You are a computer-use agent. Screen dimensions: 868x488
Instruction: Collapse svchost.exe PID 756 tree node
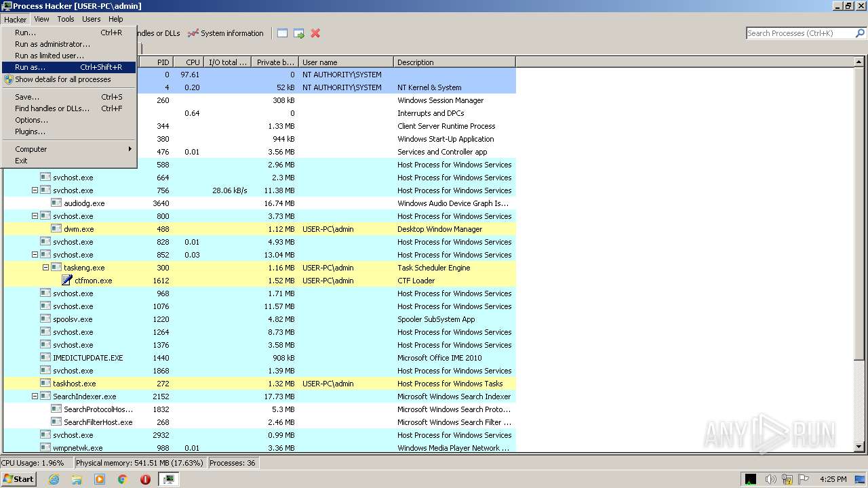coord(35,190)
